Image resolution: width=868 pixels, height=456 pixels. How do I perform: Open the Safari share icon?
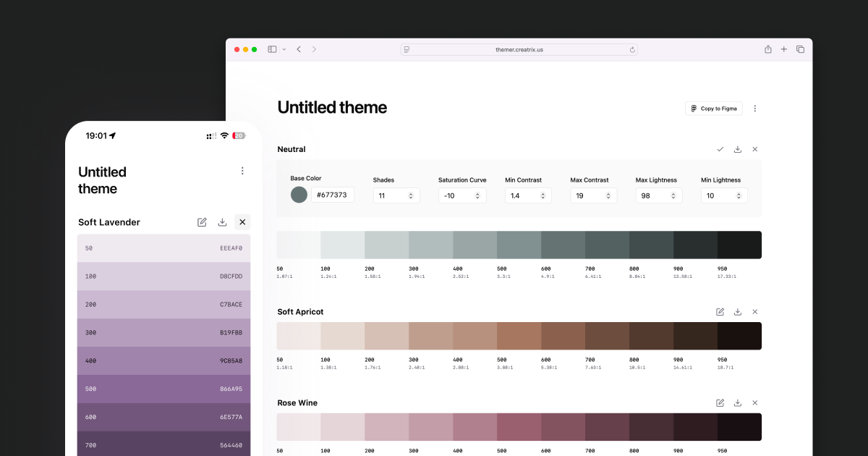coord(768,49)
